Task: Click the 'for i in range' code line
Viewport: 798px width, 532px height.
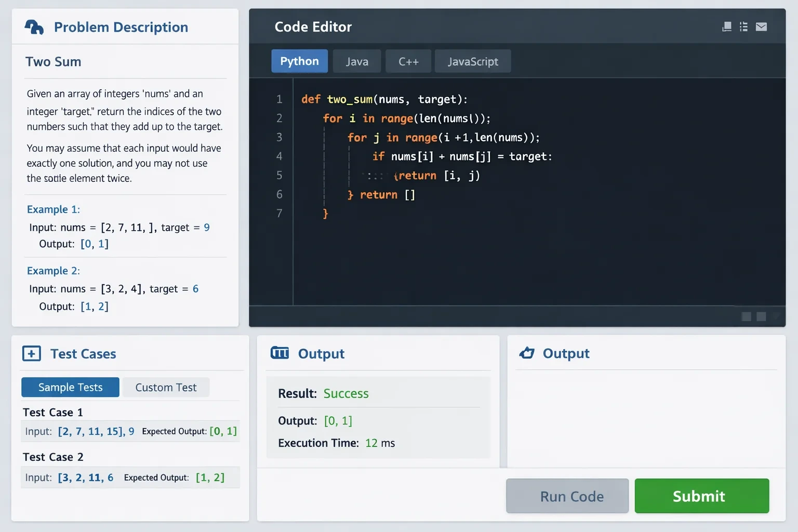Action: (406, 118)
